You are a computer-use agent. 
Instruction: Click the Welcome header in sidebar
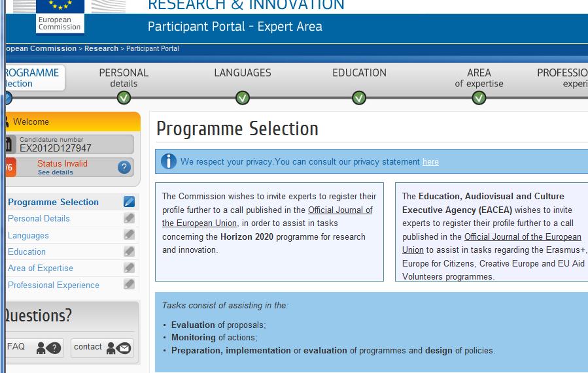(x=73, y=122)
